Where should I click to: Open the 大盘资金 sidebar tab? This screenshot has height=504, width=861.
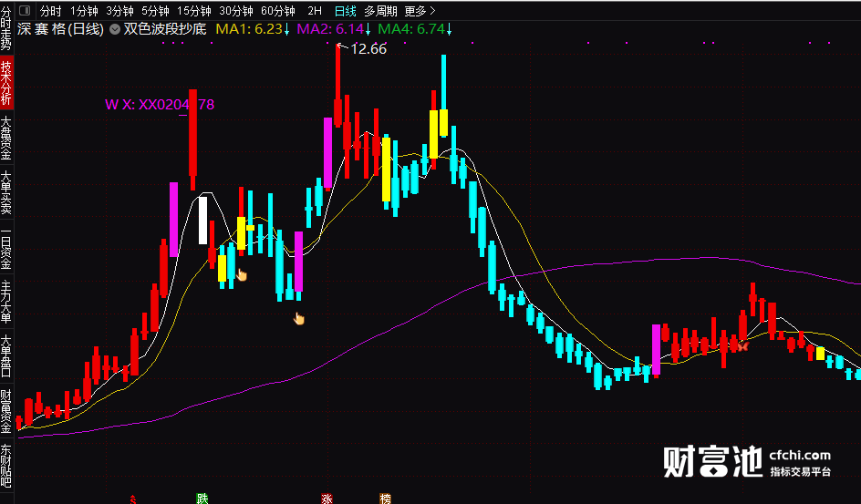coord(6,138)
